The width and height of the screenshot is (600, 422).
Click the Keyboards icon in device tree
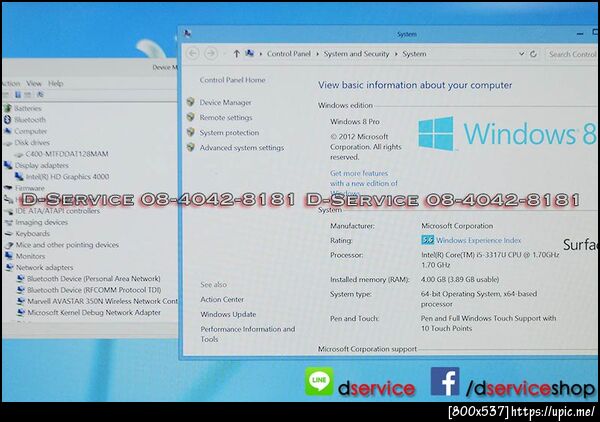9,233
